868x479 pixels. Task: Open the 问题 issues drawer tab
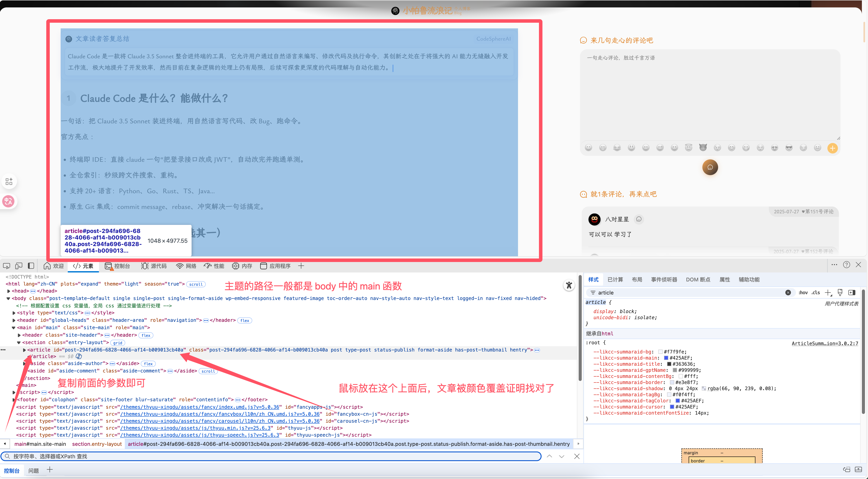[33, 471]
